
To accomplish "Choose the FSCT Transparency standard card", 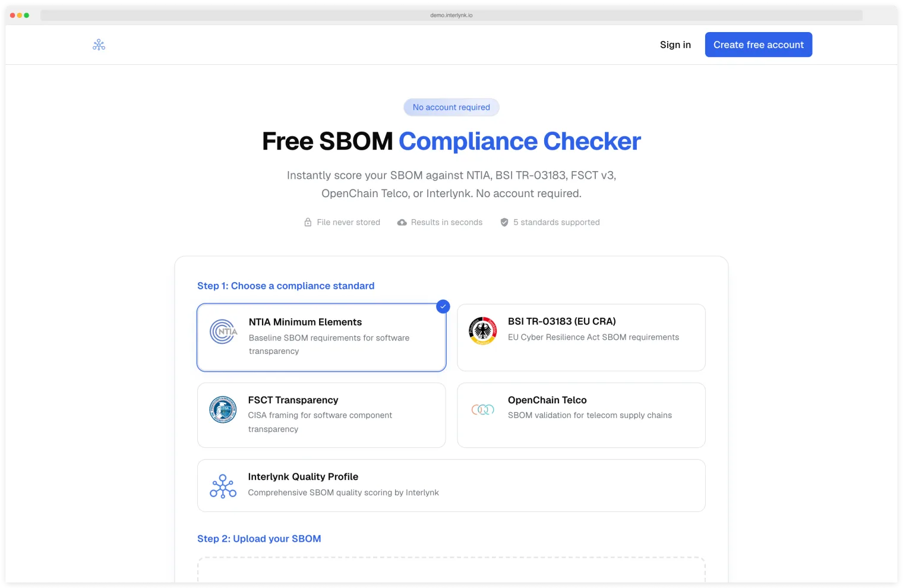I will point(321,415).
